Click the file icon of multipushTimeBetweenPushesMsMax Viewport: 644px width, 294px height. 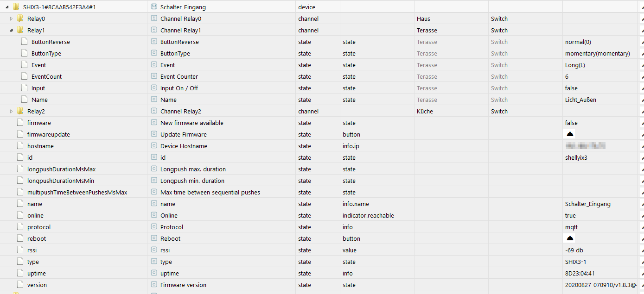point(20,192)
